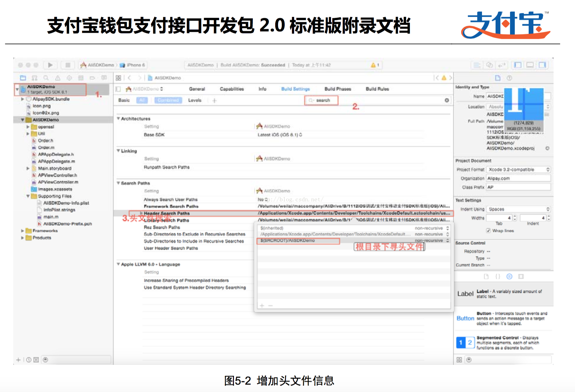Toggle library grid view icon at bottom
Viewport: 575px width, 392px height.
coord(459,360)
